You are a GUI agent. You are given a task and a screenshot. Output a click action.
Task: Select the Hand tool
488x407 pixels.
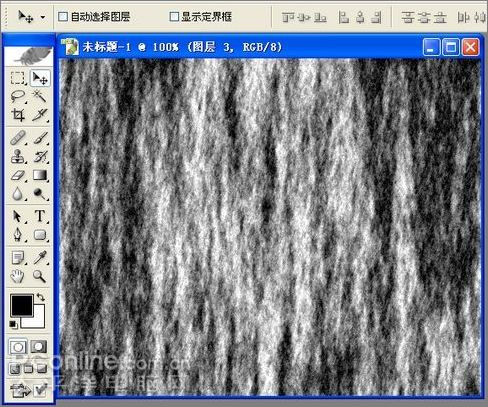(x=17, y=276)
